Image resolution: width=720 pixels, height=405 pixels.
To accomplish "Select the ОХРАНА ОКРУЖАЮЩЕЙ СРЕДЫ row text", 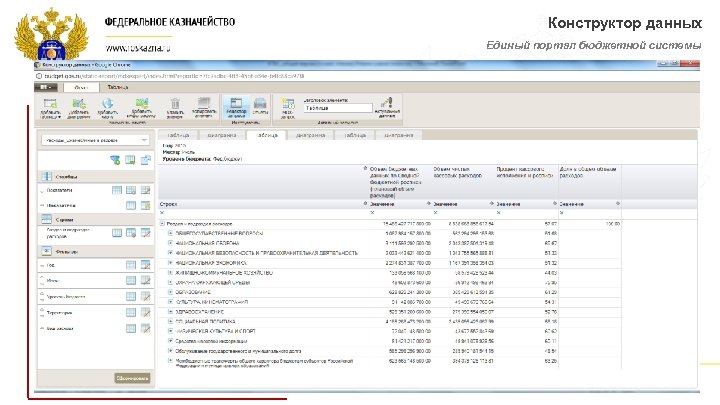I will coord(213,282).
